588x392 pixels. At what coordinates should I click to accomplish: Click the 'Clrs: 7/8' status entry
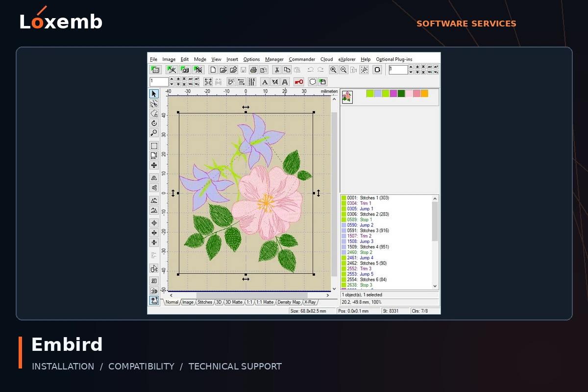click(424, 311)
